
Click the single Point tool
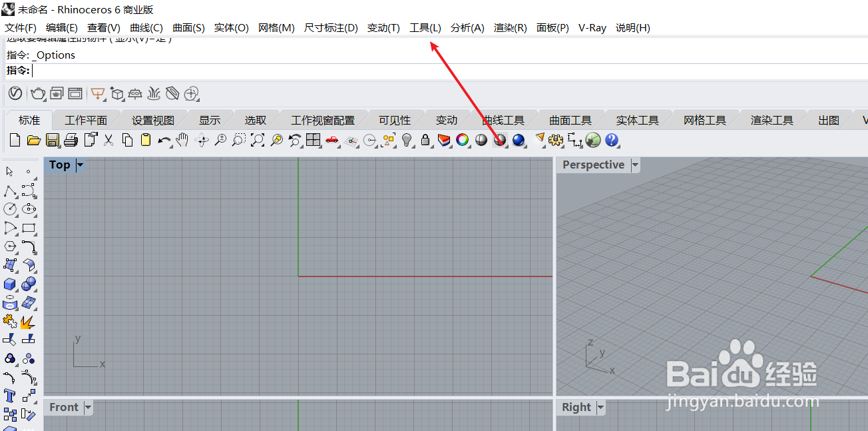(29, 171)
